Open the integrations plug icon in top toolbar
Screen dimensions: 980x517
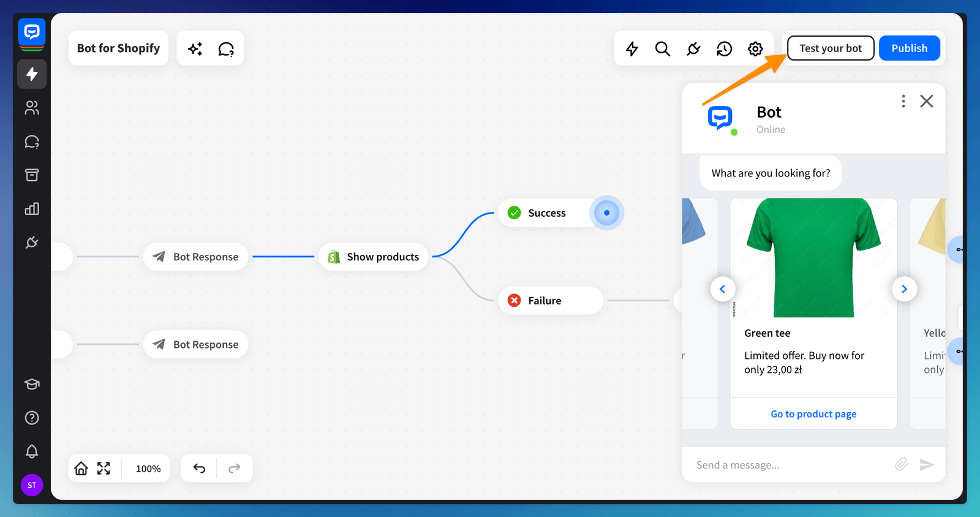coord(693,49)
